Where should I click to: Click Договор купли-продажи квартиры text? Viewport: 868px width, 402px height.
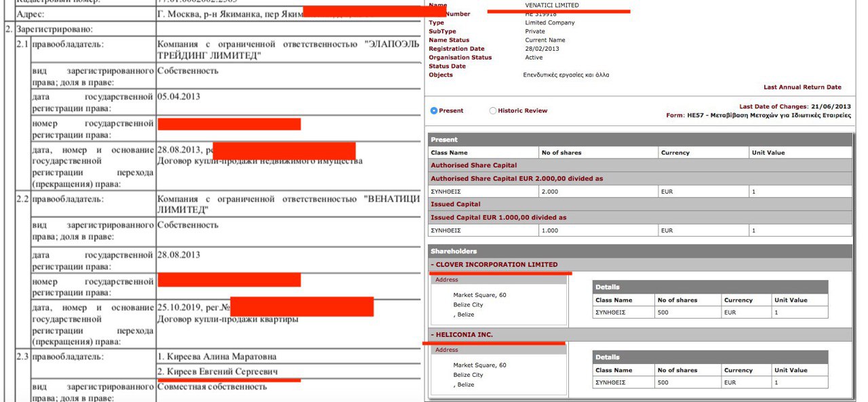227,319
